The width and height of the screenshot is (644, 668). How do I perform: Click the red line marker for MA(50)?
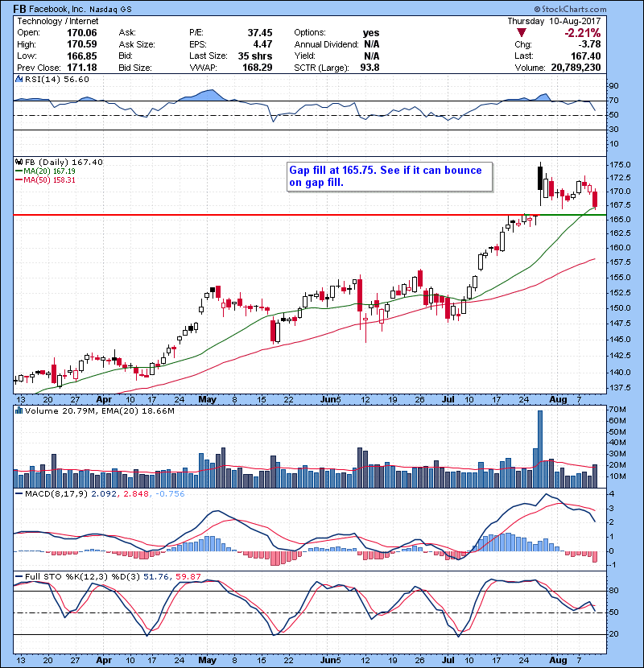pyautogui.click(x=19, y=180)
